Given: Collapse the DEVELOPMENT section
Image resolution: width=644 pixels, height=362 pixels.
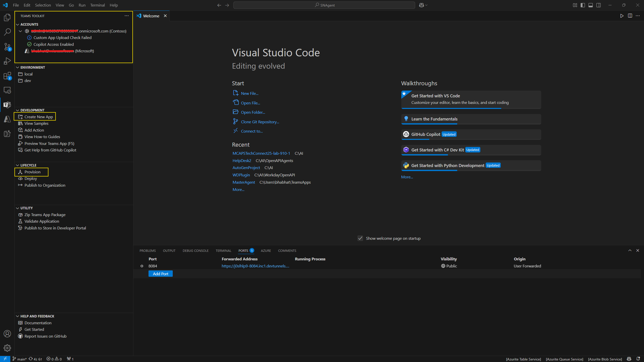Looking at the screenshot, I should [x=18, y=110].
